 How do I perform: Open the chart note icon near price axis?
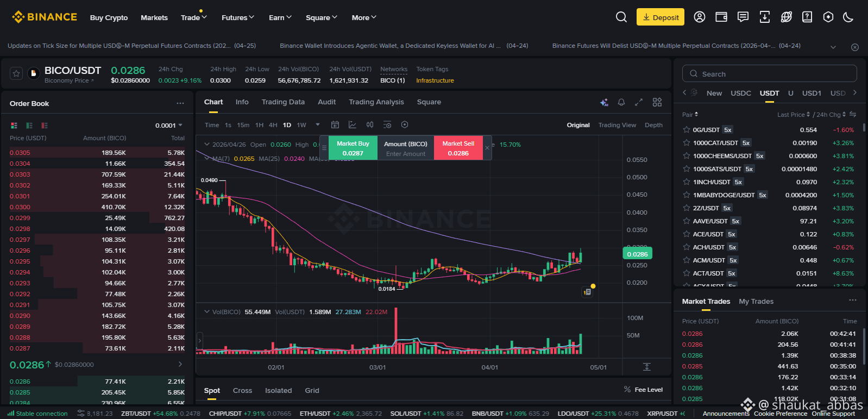click(587, 292)
